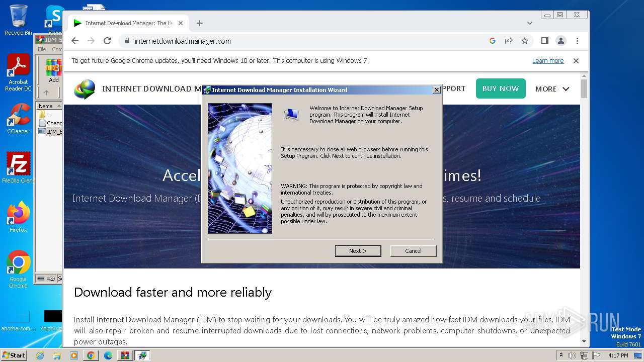Dismiss the Chrome update notification bar
The image size is (644, 362).
pos(576,61)
